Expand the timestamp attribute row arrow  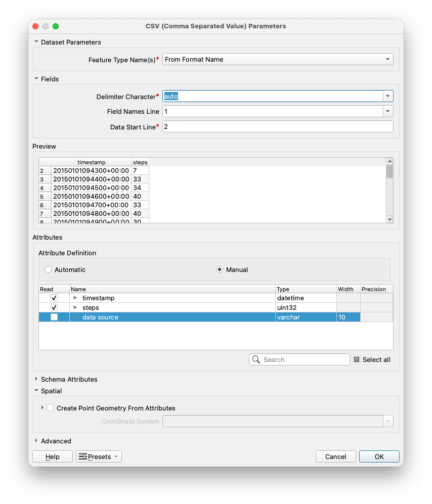coord(75,298)
